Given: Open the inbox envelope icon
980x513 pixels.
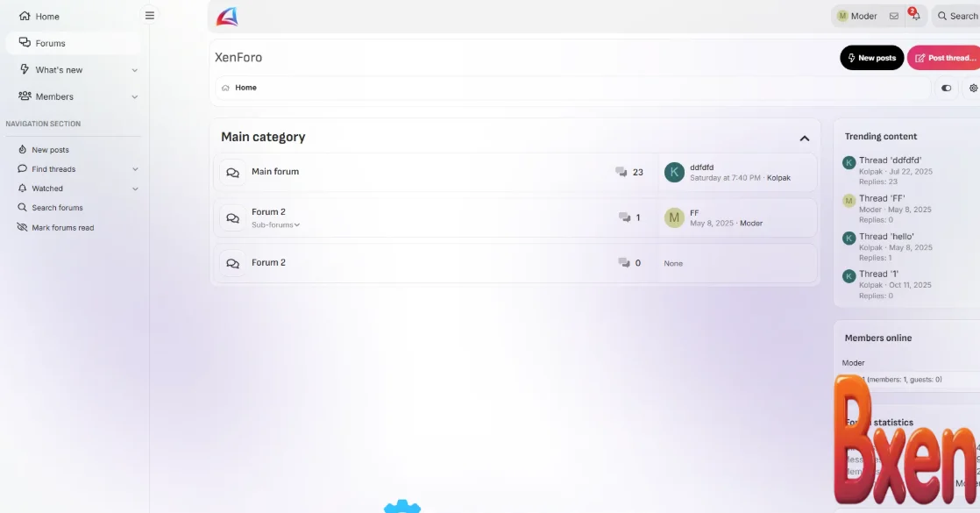Looking at the screenshot, I should (x=893, y=16).
